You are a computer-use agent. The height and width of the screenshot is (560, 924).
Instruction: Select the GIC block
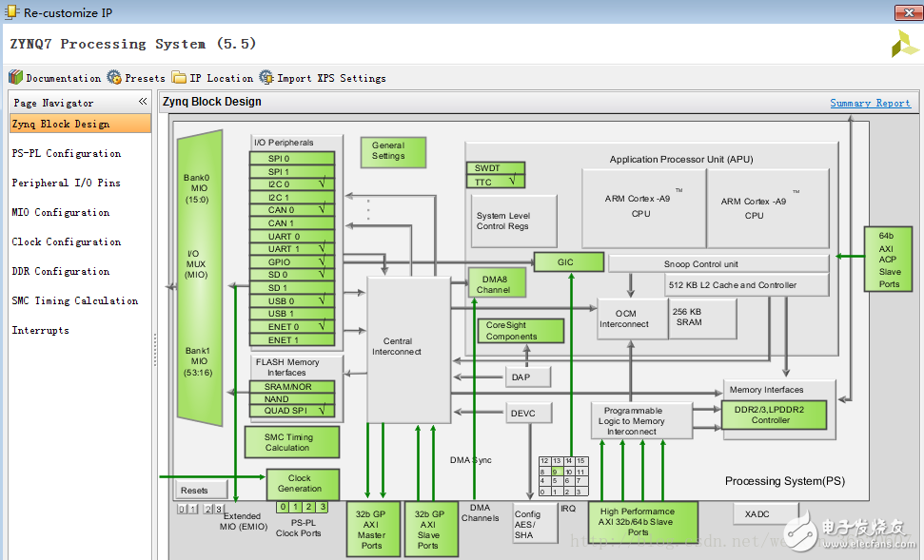tap(568, 261)
